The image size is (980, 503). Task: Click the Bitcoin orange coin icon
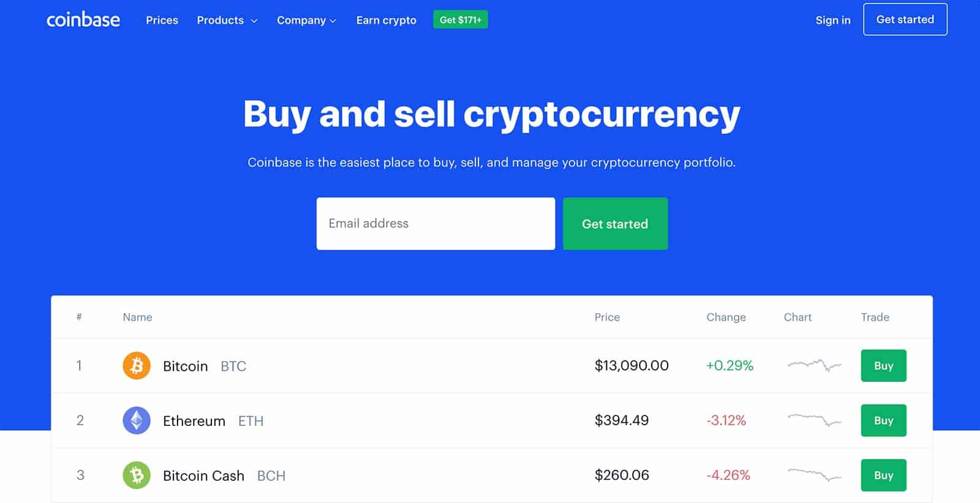tap(137, 366)
